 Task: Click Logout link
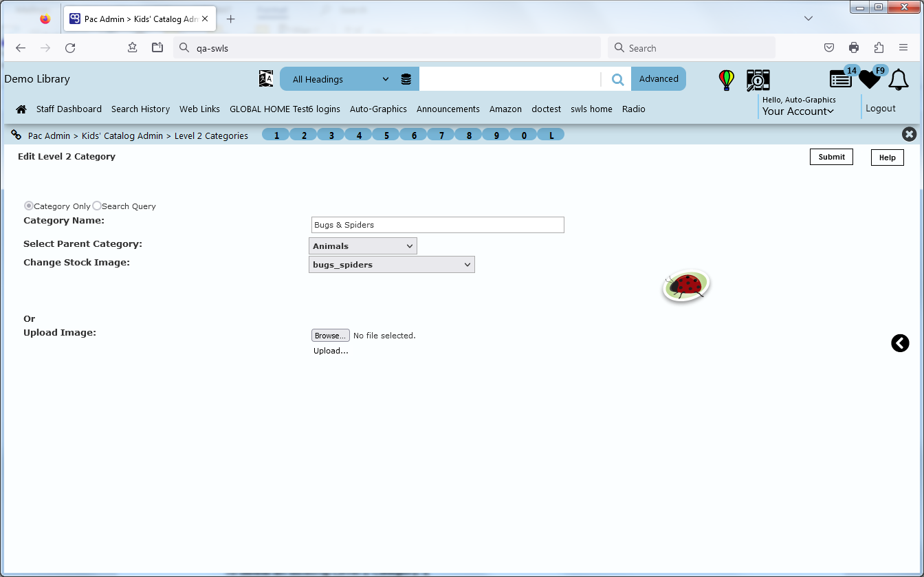[881, 109]
